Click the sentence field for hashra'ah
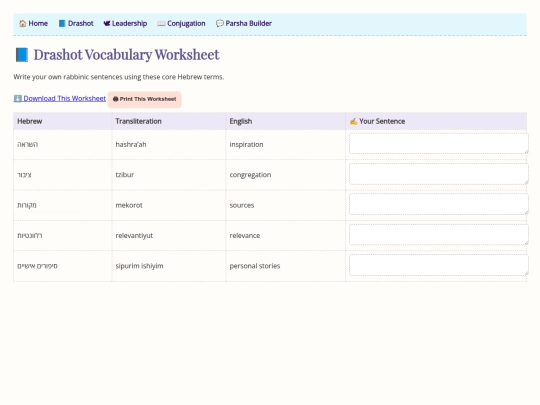Screen dimensions: 540x405 point(439,144)
